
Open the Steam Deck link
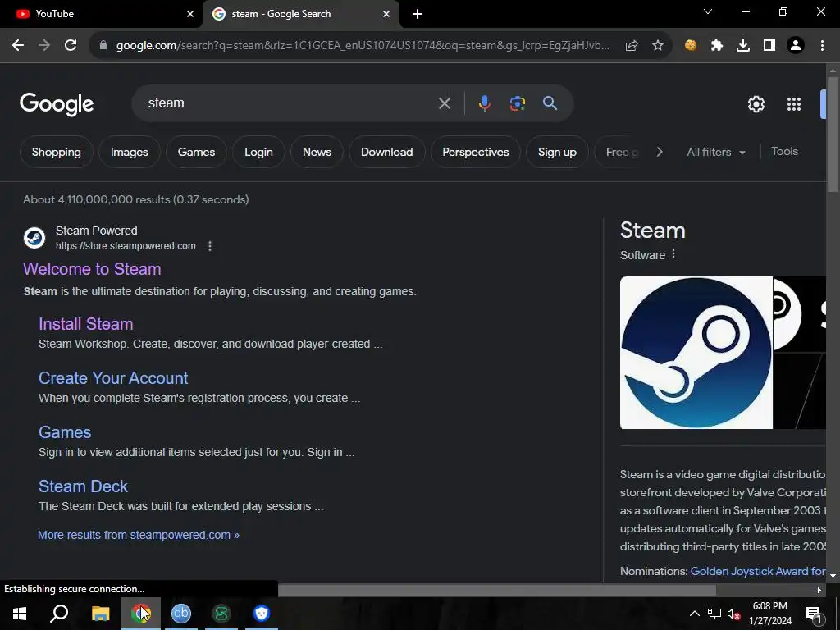83,486
